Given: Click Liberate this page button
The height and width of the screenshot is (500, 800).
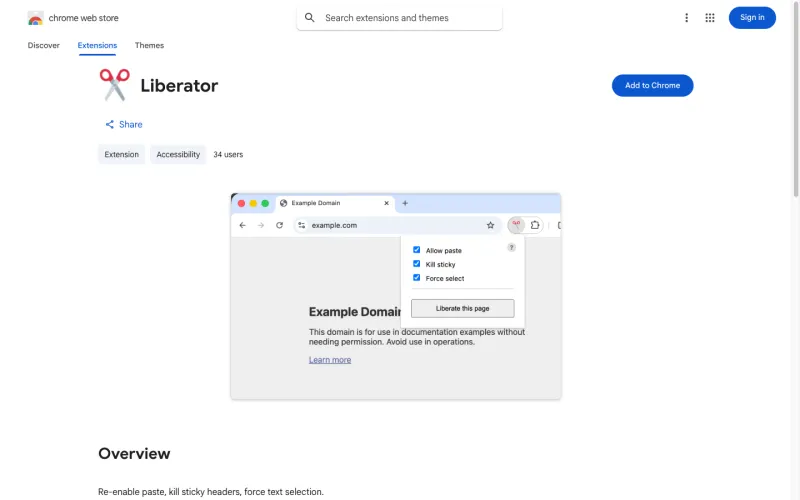Looking at the screenshot, I should tap(462, 308).
